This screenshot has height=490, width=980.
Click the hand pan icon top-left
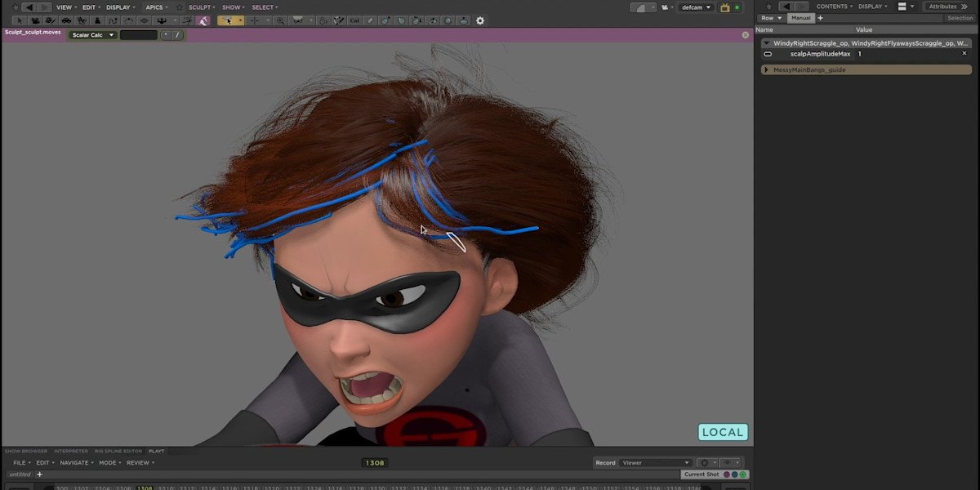point(15,7)
